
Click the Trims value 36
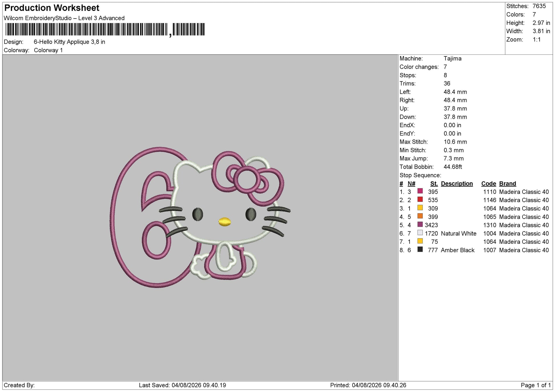click(x=447, y=84)
